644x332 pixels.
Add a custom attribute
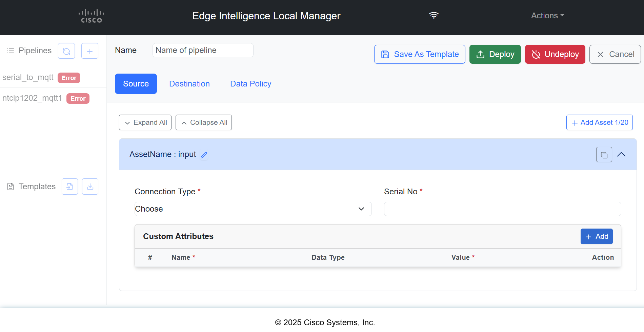(597, 236)
